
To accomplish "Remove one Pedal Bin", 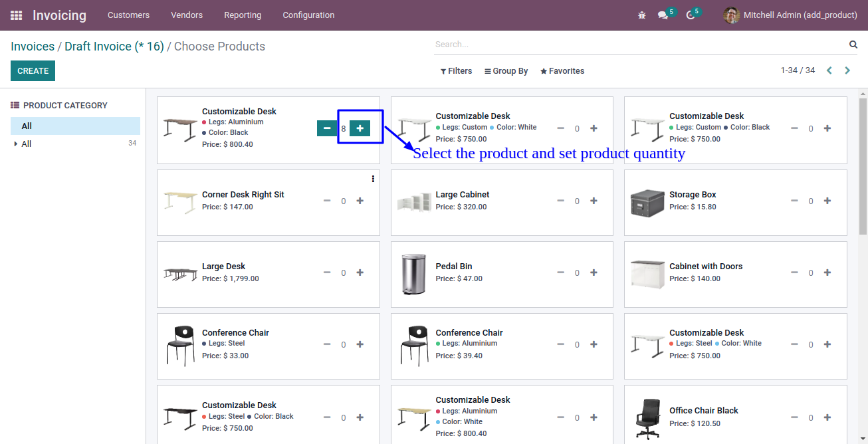I will pyautogui.click(x=561, y=273).
